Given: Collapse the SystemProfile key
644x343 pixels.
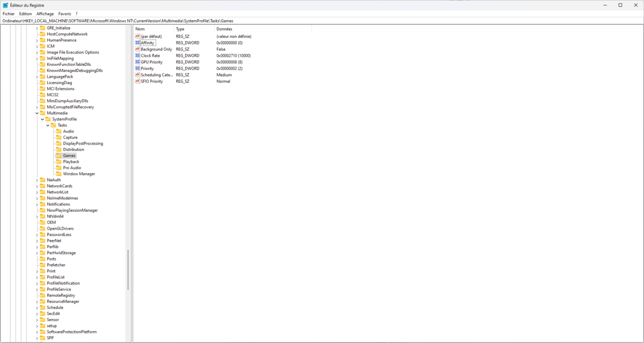Looking at the screenshot, I should (42, 119).
